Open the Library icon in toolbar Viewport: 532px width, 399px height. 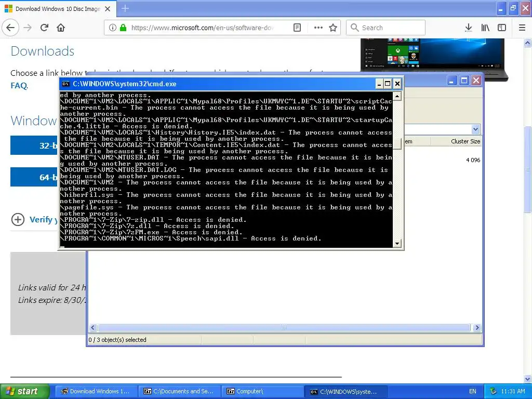click(x=486, y=28)
